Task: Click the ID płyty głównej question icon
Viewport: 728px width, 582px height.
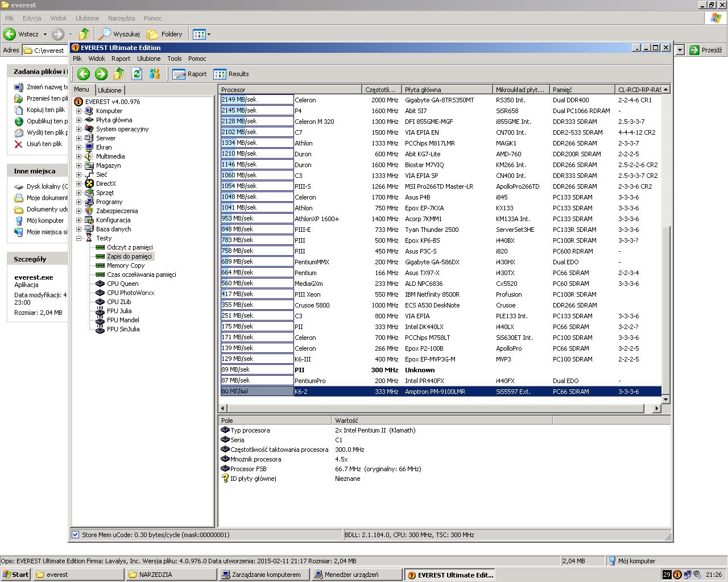Action: click(225, 479)
